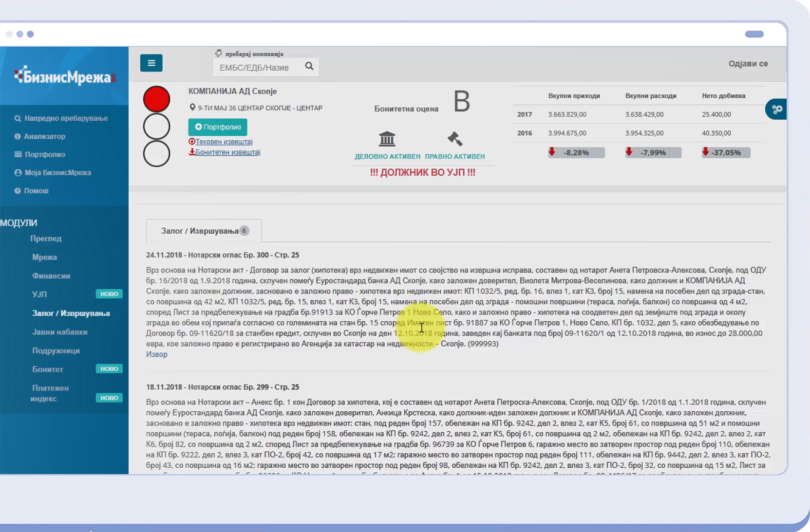The height and width of the screenshot is (532, 810).
Task: Click the ДЕЛОВНО АКТИВЕН bank icon
Action: pyautogui.click(x=387, y=139)
